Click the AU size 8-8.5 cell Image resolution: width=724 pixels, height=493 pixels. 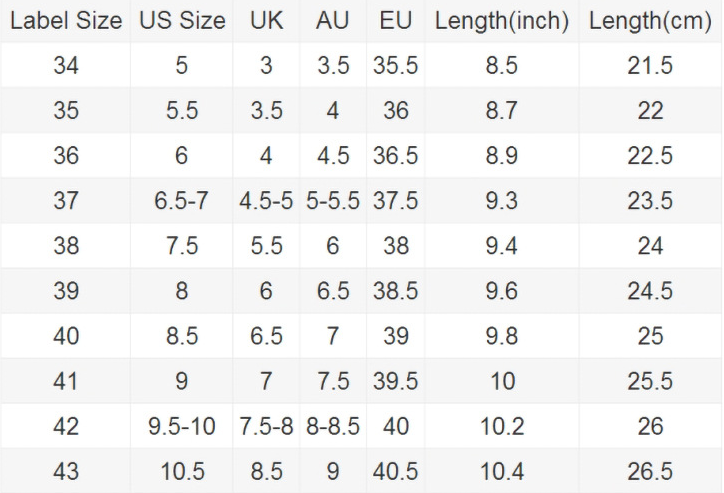pyautogui.click(x=332, y=426)
